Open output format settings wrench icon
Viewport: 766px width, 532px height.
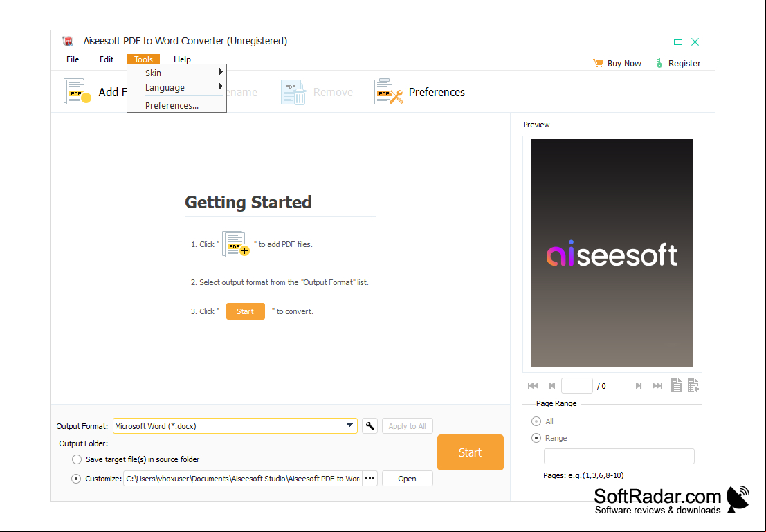coord(370,426)
